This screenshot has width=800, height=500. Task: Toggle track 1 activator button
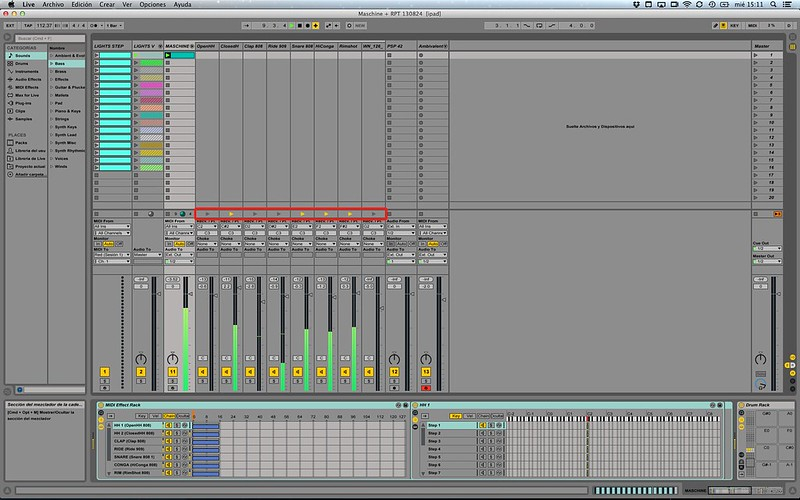click(104, 371)
